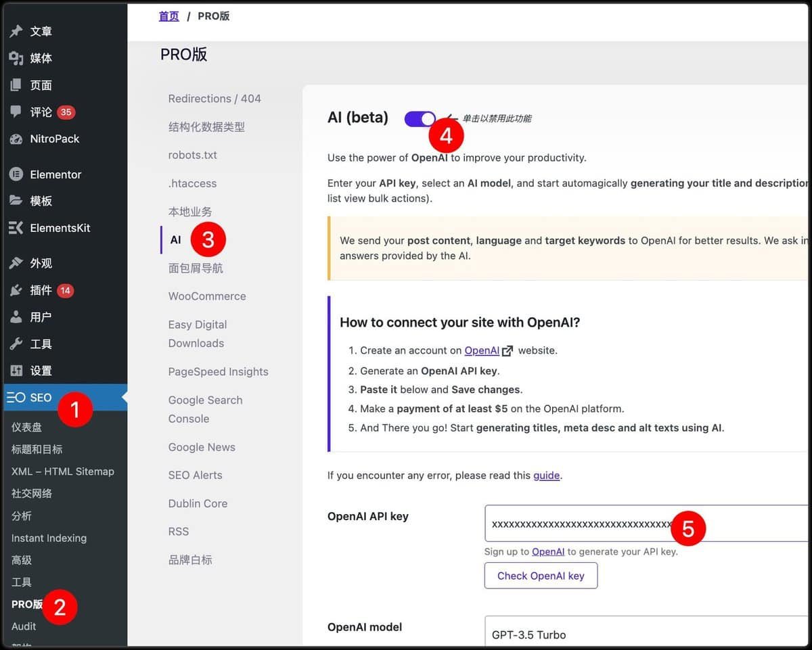Open 高级 in the SEO submenu
Image resolution: width=812 pixels, height=650 pixels.
click(x=22, y=560)
